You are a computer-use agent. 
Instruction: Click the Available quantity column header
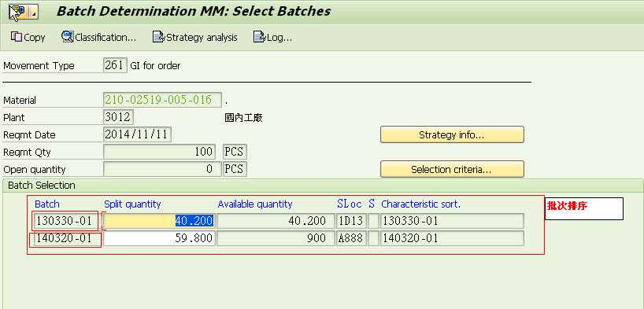pyautogui.click(x=254, y=204)
